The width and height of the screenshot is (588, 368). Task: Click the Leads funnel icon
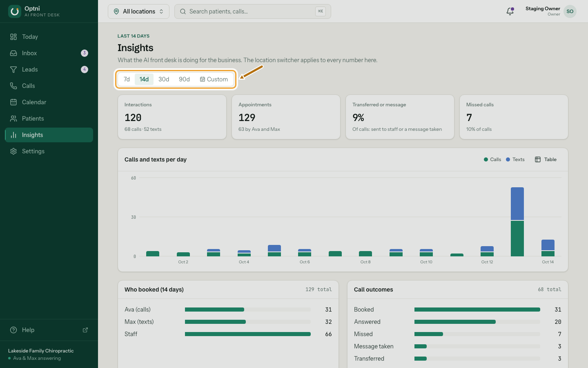click(x=13, y=70)
